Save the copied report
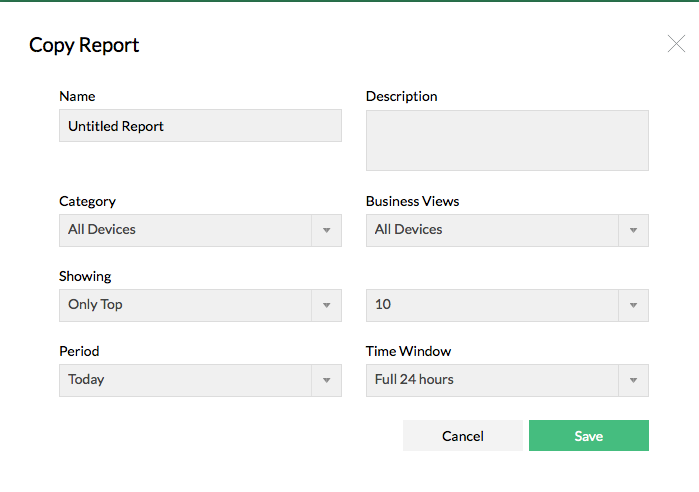Screen dimensions: 699x492 coord(589,436)
